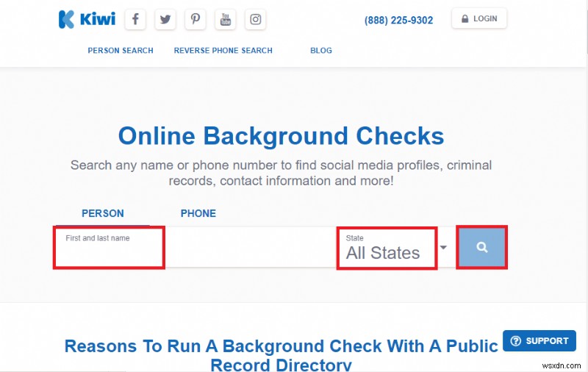Viewport: 588px width, 372px height.
Task: Click the Kiwi logo
Action: tap(87, 19)
